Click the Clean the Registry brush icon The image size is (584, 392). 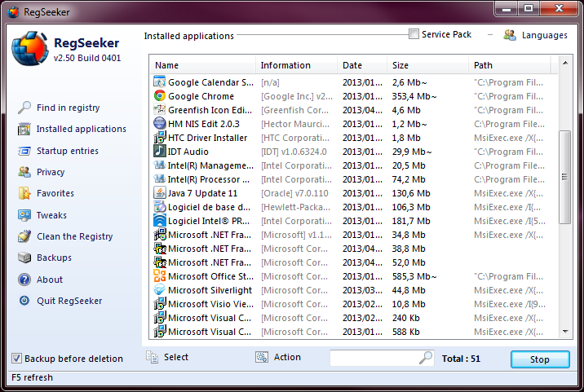24,236
